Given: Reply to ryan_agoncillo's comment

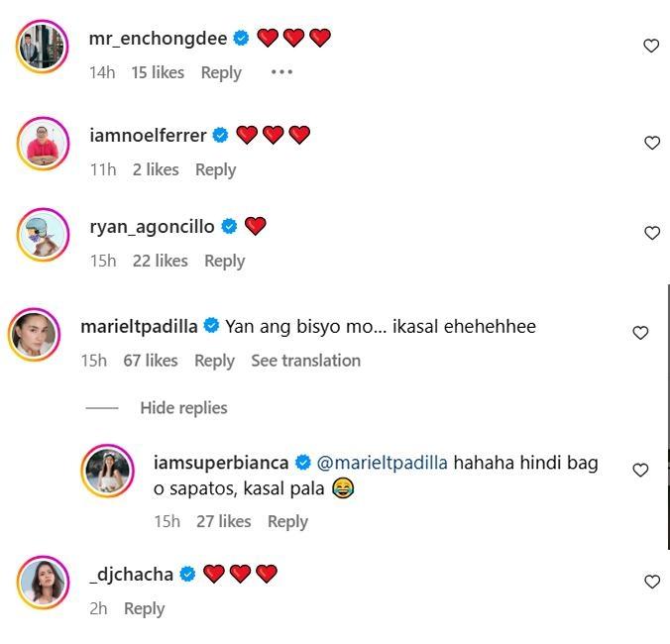Looking at the screenshot, I should [x=224, y=261].
